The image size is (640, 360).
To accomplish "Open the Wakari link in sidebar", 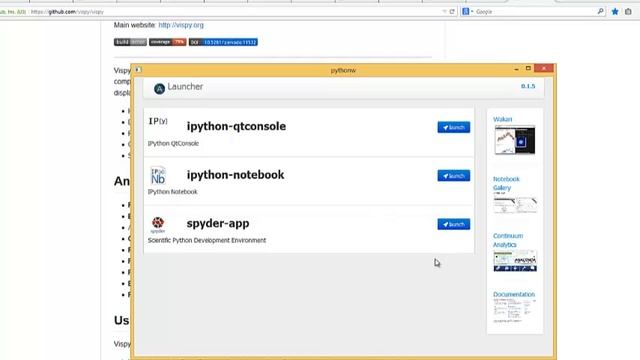I will tap(502, 119).
